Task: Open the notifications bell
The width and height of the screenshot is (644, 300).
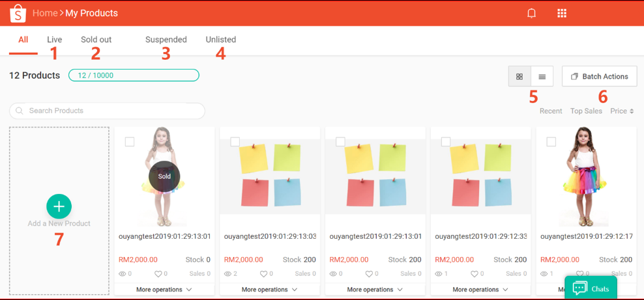Action: point(531,14)
